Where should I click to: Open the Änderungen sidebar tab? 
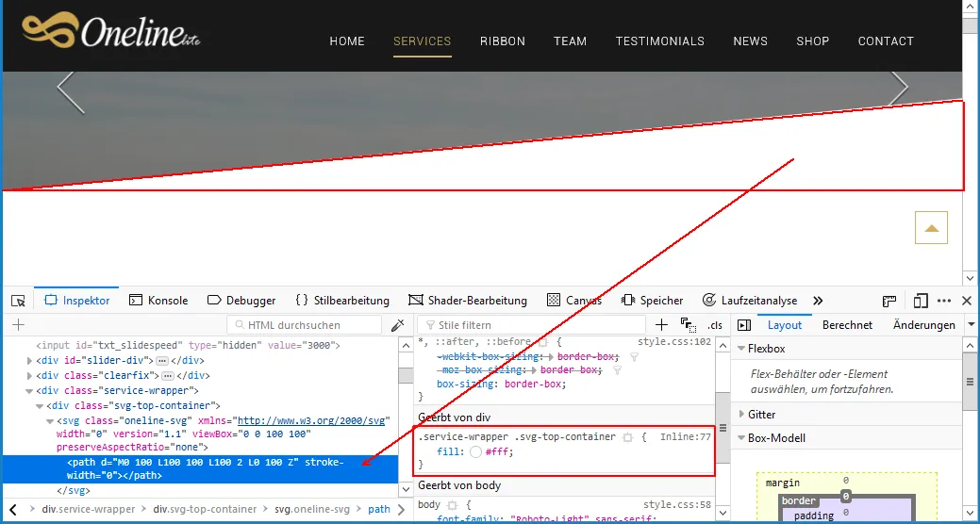click(x=924, y=325)
